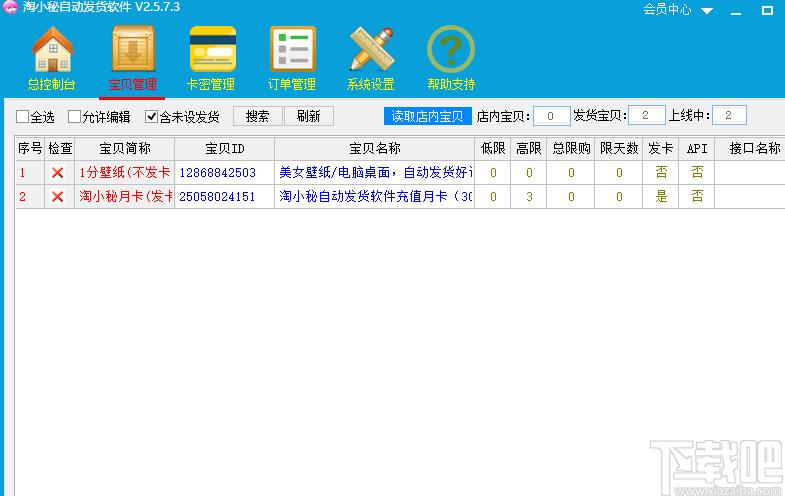Click sequence number 2 cell
Image resolution: width=785 pixels, height=496 pixels.
tap(30, 197)
